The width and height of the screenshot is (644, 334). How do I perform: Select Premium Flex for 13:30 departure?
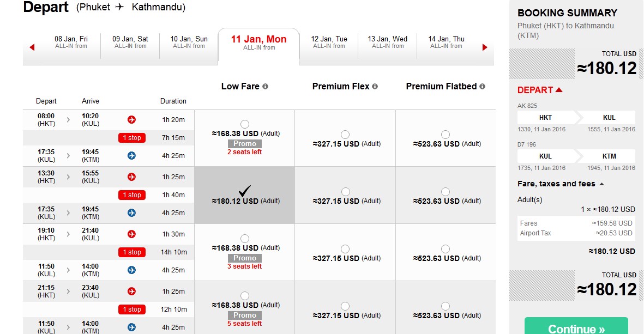click(345, 192)
